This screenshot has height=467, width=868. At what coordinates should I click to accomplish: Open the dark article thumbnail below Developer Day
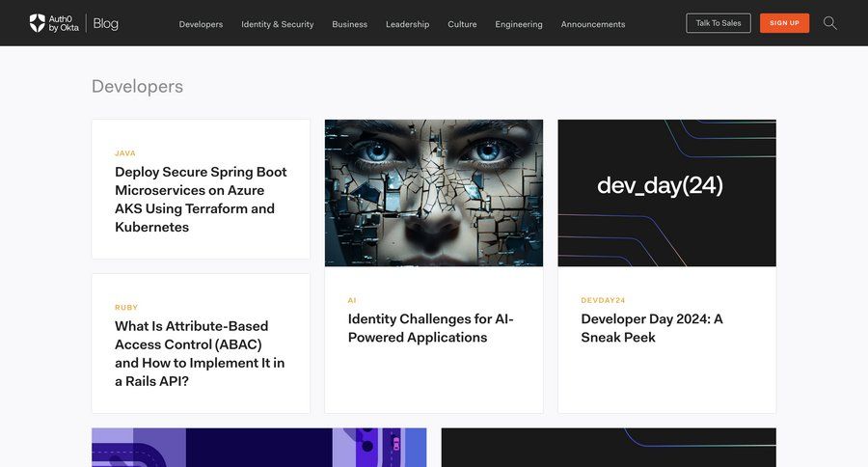609,448
